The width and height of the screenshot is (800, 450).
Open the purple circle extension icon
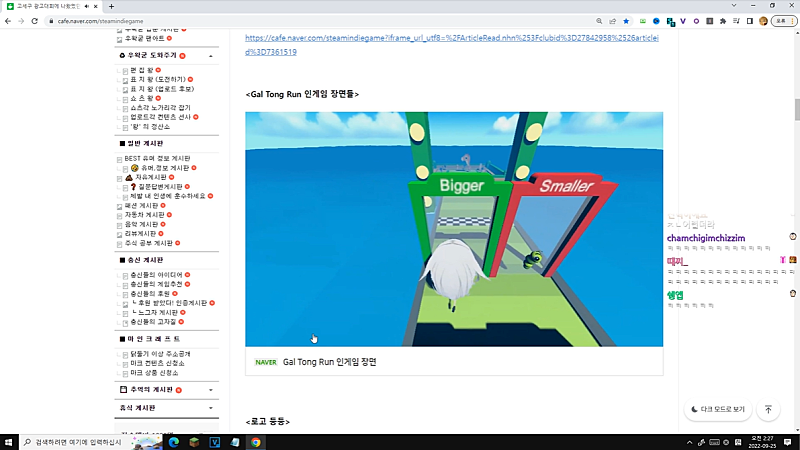click(696, 21)
